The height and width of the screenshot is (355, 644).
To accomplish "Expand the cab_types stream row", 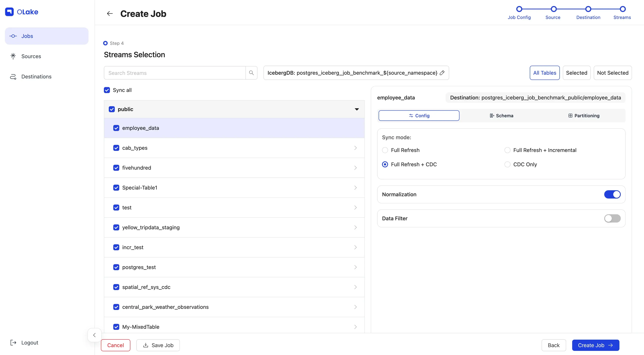I will click(355, 148).
